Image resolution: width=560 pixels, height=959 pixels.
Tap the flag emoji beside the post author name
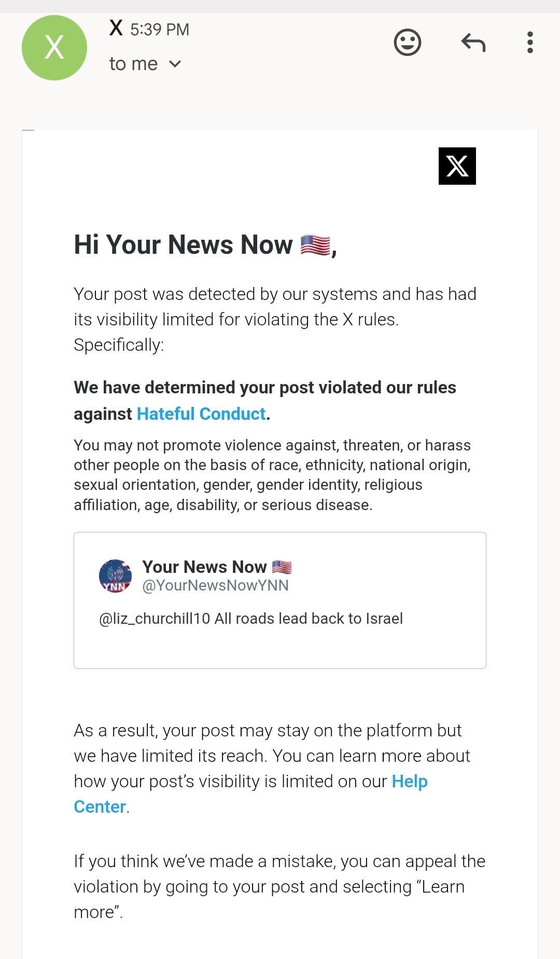pyautogui.click(x=282, y=567)
